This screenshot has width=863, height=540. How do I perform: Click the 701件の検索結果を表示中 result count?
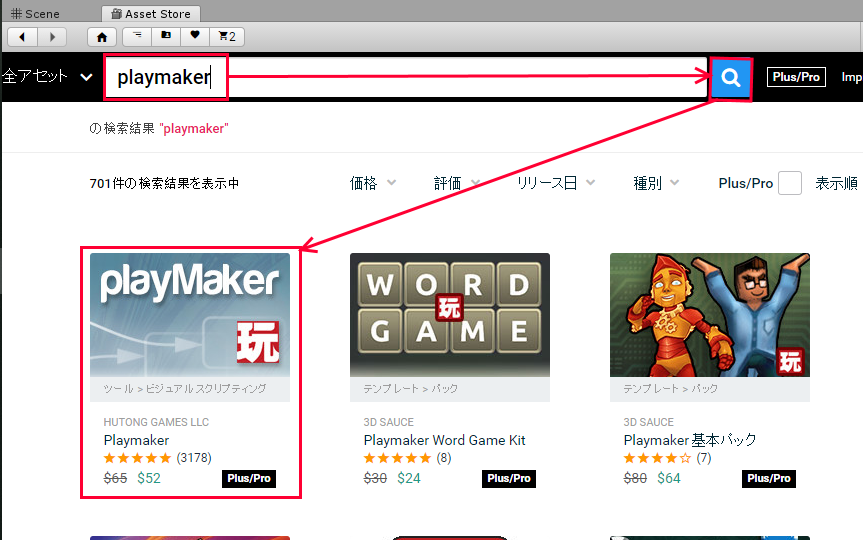165,183
